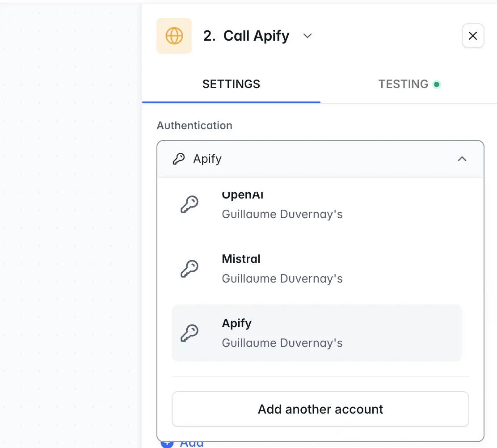This screenshot has width=497, height=448.
Task: Click the green TESTING status dot
Action: [x=437, y=85]
